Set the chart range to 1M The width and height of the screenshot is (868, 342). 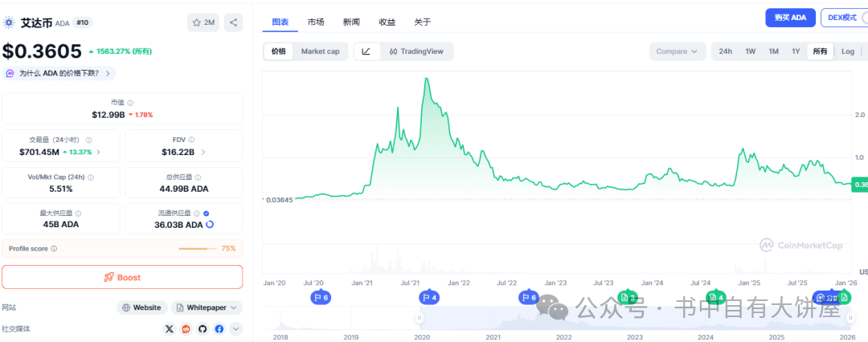click(773, 51)
